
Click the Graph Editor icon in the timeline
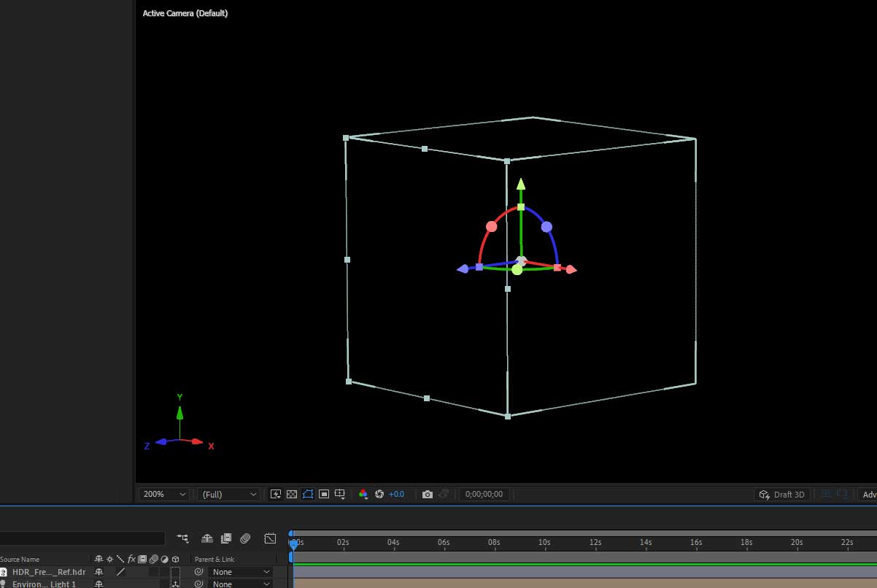[270, 538]
